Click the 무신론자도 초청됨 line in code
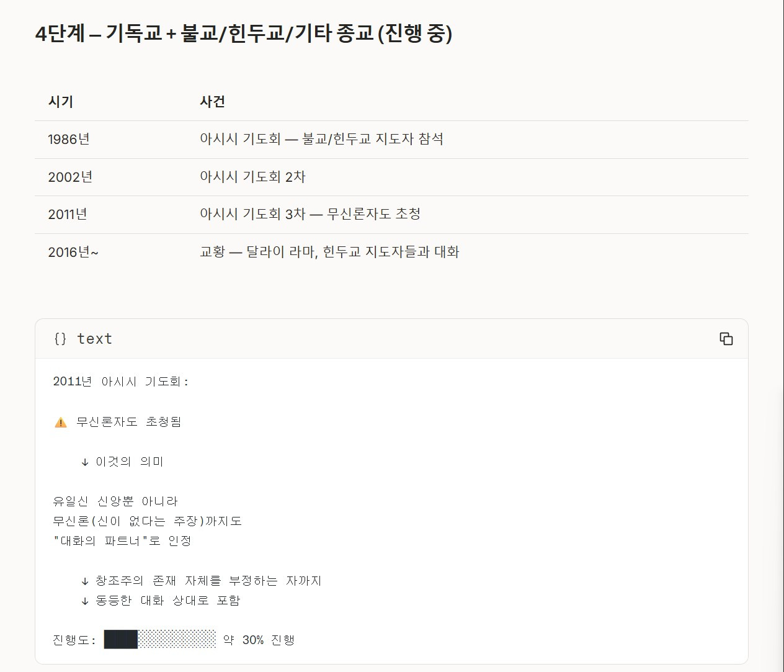Image resolution: width=784 pixels, height=672 pixels. coord(129,423)
